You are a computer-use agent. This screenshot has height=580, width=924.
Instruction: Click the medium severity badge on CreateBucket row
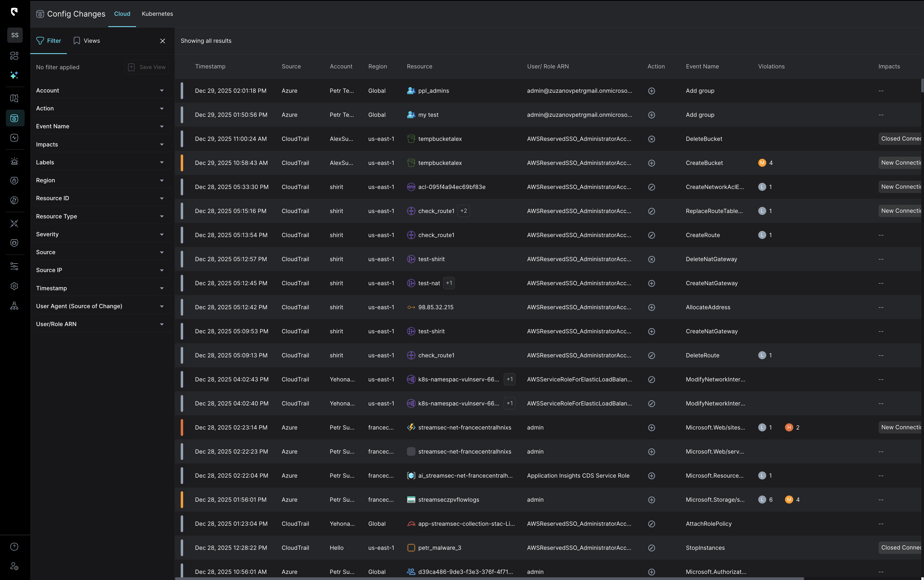[762, 163]
